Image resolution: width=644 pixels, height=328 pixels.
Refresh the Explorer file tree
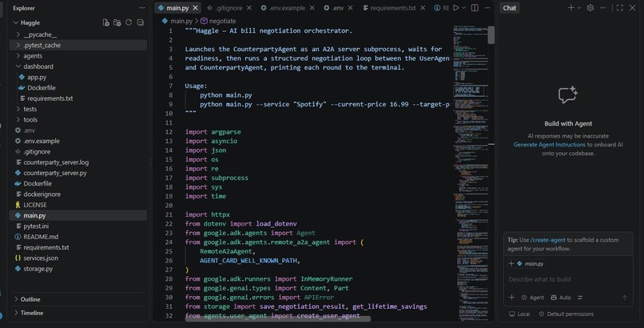pos(129,22)
